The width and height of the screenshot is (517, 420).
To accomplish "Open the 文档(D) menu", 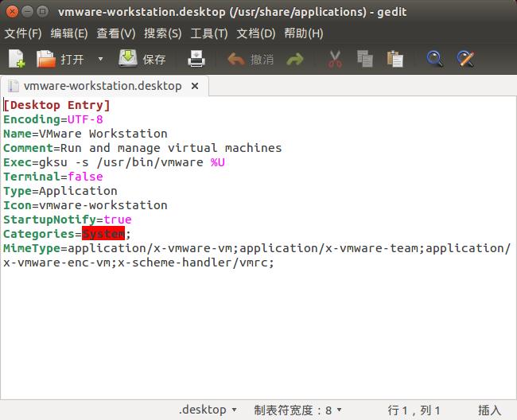I will [x=256, y=33].
